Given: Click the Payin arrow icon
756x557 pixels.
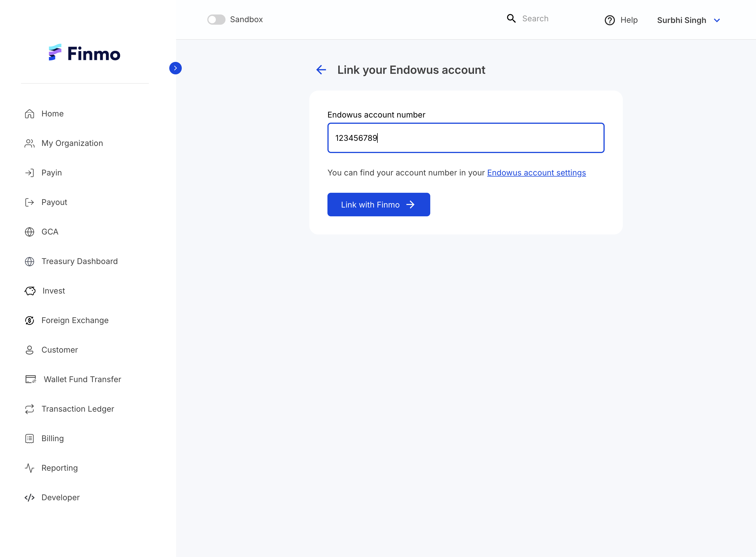Looking at the screenshot, I should coord(29,173).
